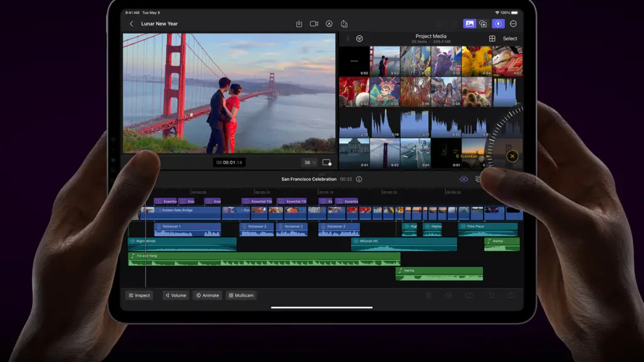Switch to the Volume tab
This screenshot has height=362, width=644.
coord(175,295)
